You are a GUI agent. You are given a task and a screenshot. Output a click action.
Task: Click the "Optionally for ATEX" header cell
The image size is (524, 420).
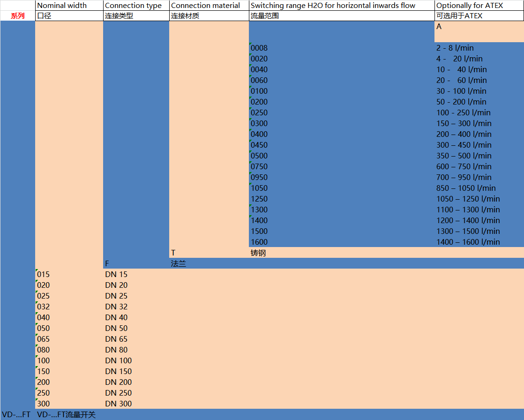479,6
